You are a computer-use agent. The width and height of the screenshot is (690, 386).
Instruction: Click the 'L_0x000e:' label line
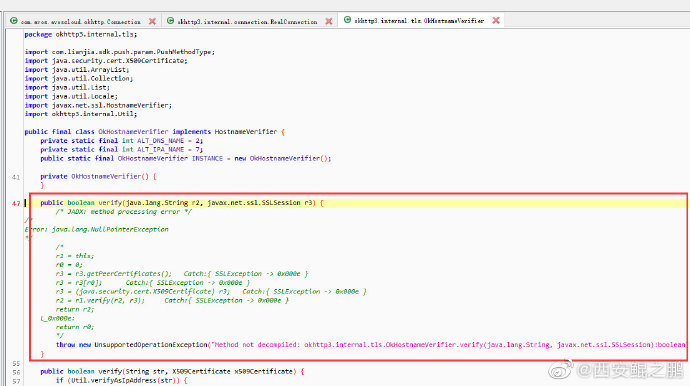click(x=58, y=318)
